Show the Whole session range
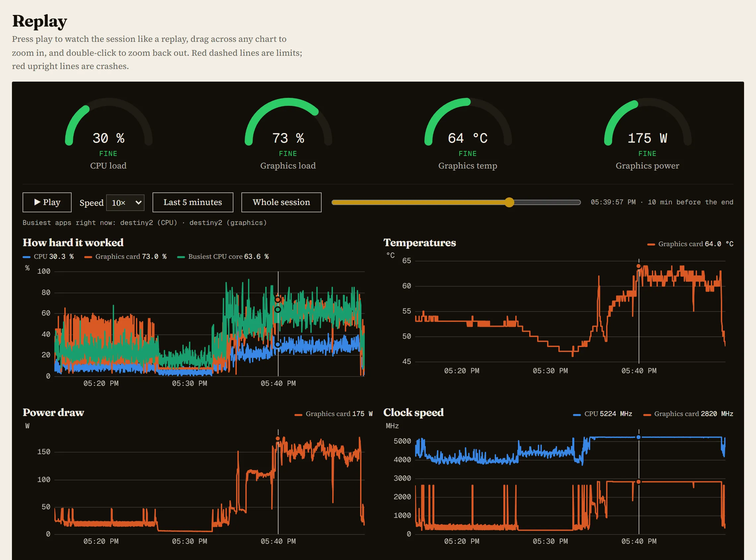This screenshot has height=560, width=756. pyautogui.click(x=281, y=202)
